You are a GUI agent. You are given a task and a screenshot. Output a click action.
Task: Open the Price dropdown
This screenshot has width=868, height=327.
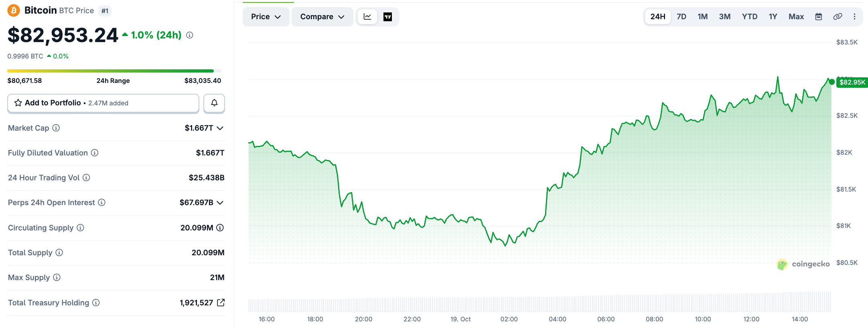(266, 16)
